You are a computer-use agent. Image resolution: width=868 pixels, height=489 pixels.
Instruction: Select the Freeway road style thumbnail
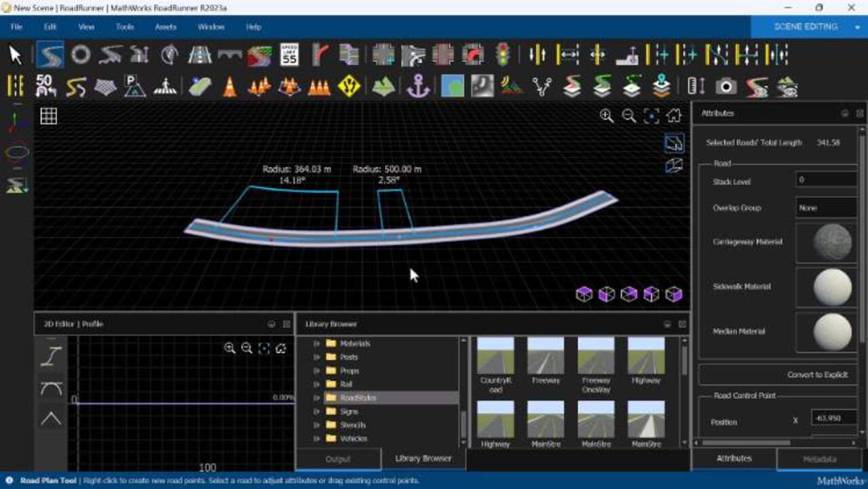tap(546, 361)
